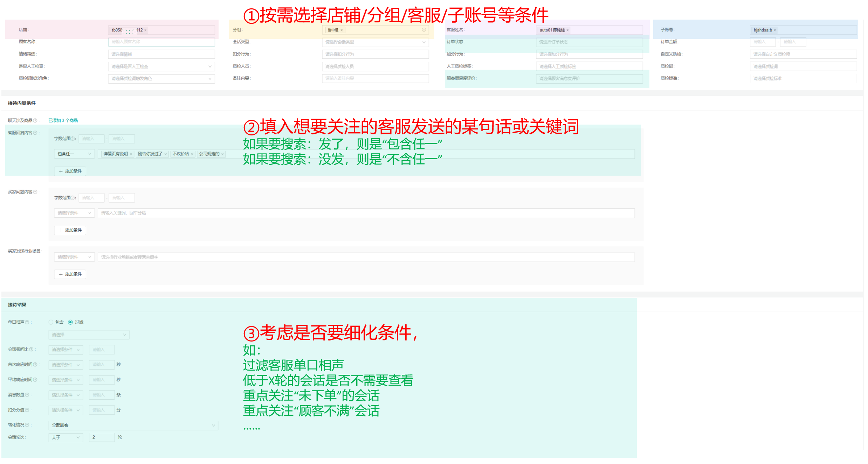Click the 加分行为 select field
This screenshot has height=464, width=868.
click(x=589, y=54)
